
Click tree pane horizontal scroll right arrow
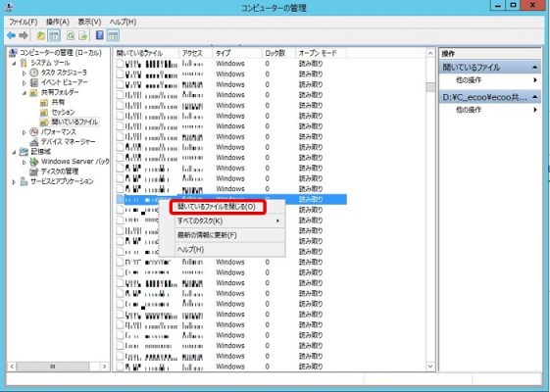point(104,367)
